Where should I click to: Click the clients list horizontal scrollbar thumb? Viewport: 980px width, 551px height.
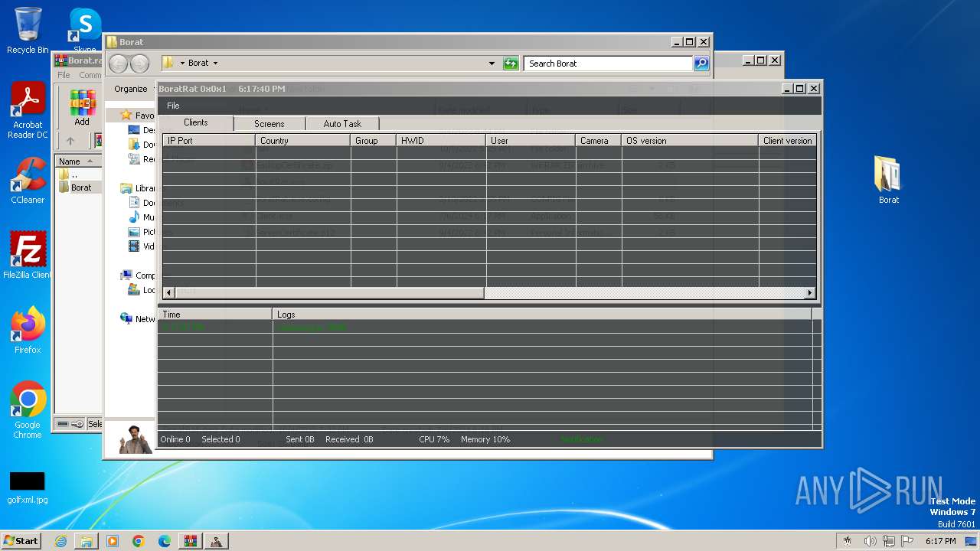coord(329,292)
